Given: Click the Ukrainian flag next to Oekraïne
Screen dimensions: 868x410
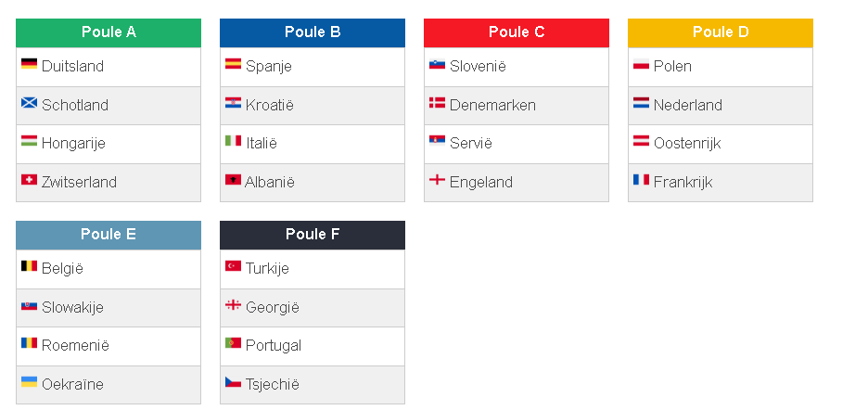Looking at the screenshot, I should pyautogui.click(x=29, y=382).
